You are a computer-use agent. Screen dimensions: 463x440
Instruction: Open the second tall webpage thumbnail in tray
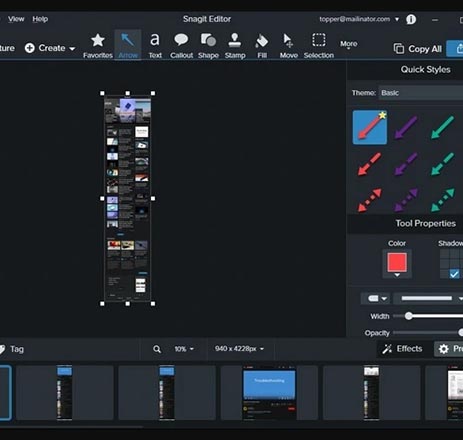[x=167, y=393]
